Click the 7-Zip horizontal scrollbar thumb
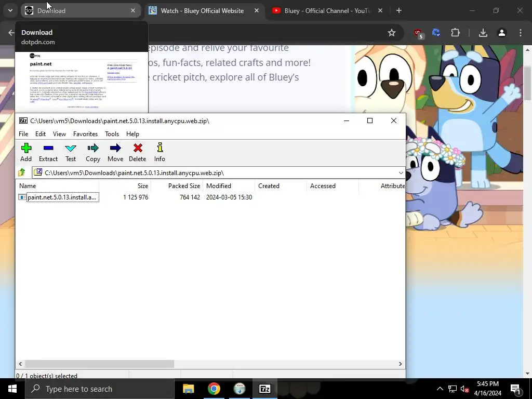 (x=99, y=364)
